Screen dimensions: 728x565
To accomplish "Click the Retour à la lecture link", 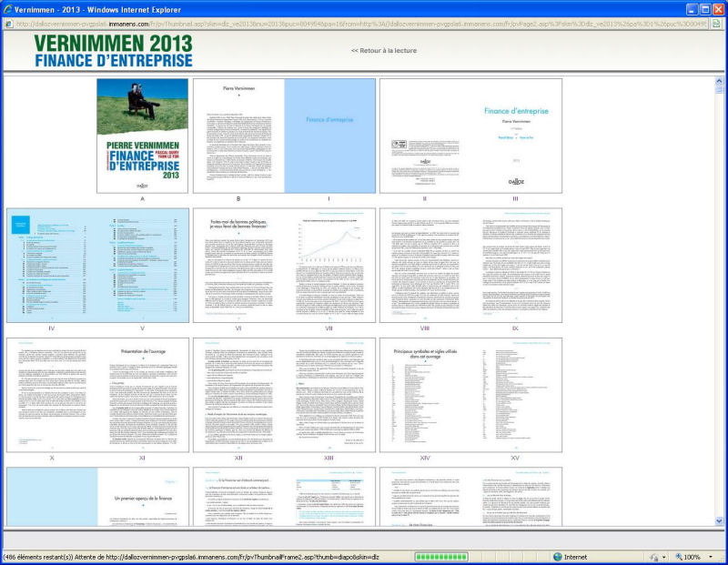I will tap(384, 50).
